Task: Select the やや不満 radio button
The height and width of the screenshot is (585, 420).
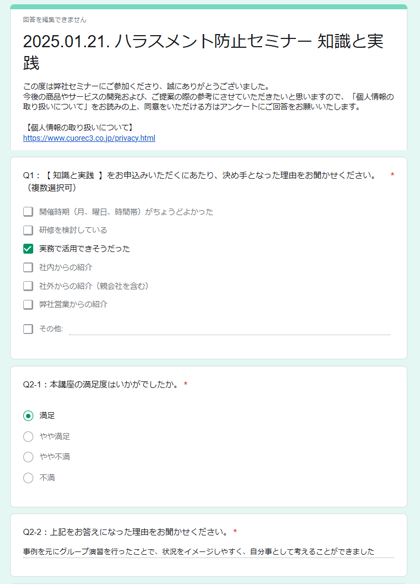Action: point(28,457)
